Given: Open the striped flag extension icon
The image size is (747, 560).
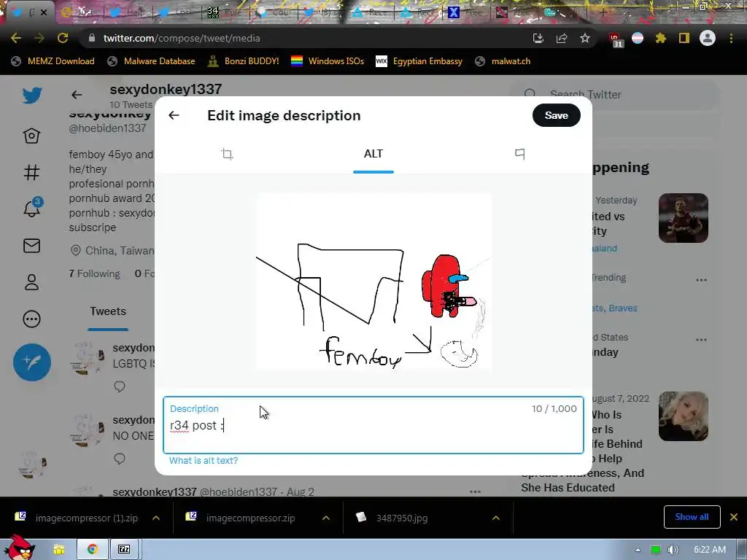Looking at the screenshot, I should (x=638, y=38).
